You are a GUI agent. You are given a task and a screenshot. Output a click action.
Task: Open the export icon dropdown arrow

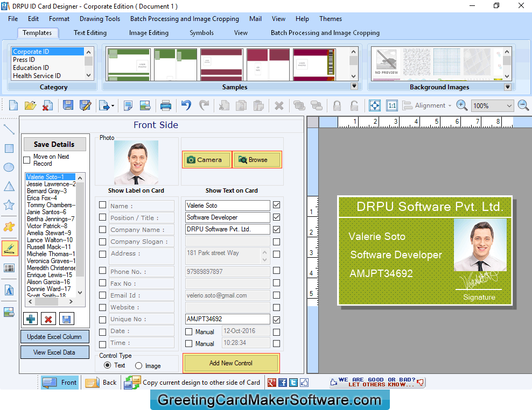[x=113, y=106]
